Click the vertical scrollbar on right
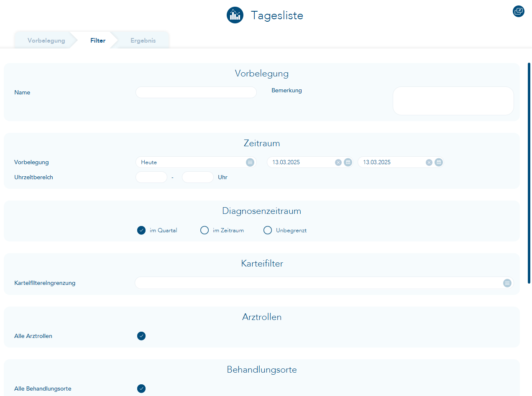The image size is (532, 396). (x=529, y=173)
